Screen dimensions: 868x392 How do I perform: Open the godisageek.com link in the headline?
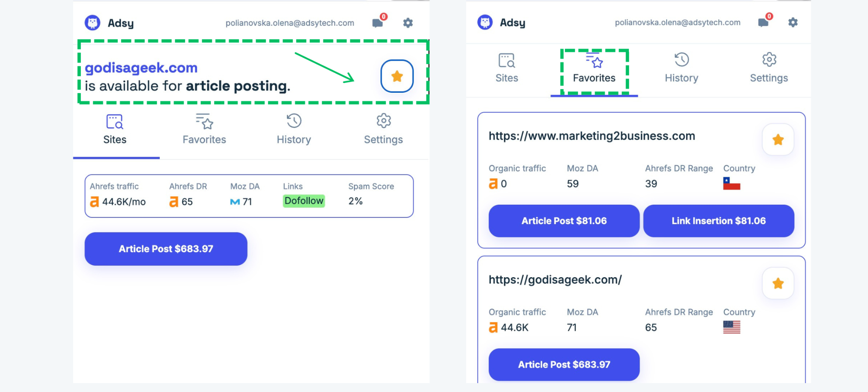click(x=141, y=68)
